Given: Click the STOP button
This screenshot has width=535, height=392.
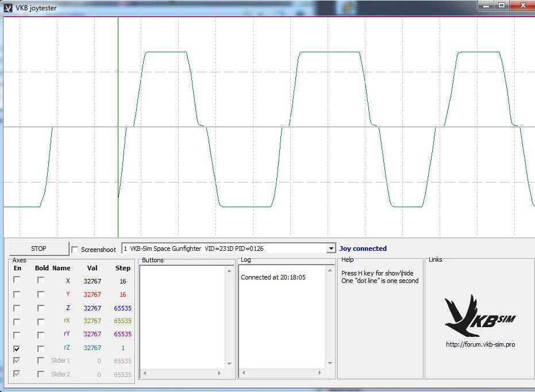Looking at the screenshot, I should click(x=39, y=249).
